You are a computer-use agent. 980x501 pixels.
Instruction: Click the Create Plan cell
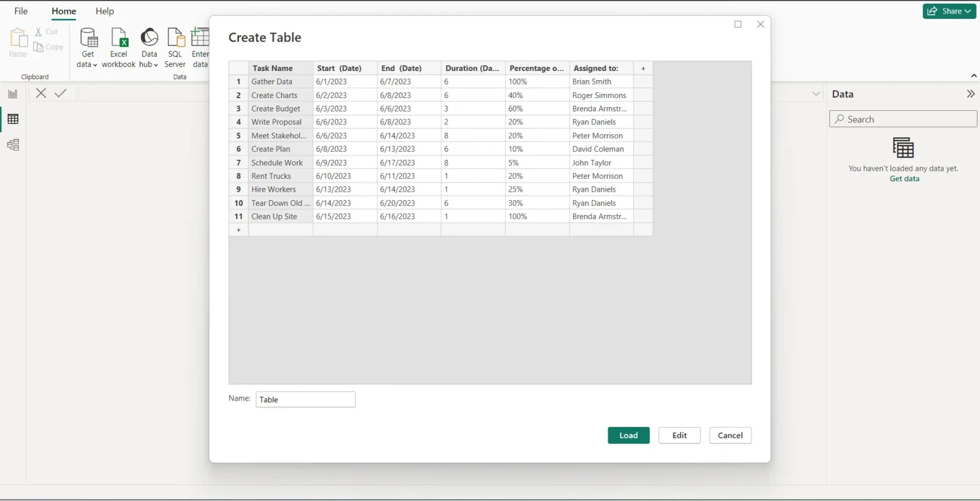tap(281, 149)
